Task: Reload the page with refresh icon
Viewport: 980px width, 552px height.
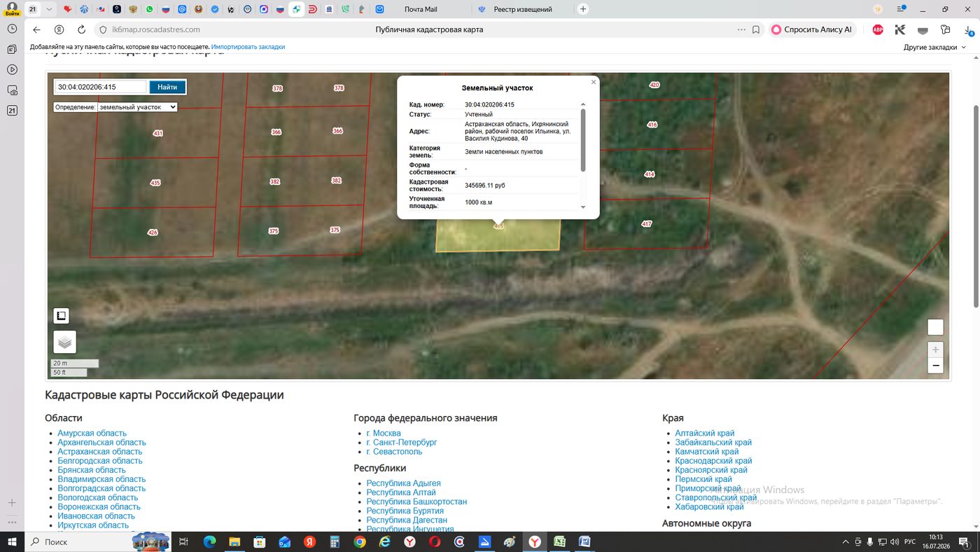Action: (81, 29)
